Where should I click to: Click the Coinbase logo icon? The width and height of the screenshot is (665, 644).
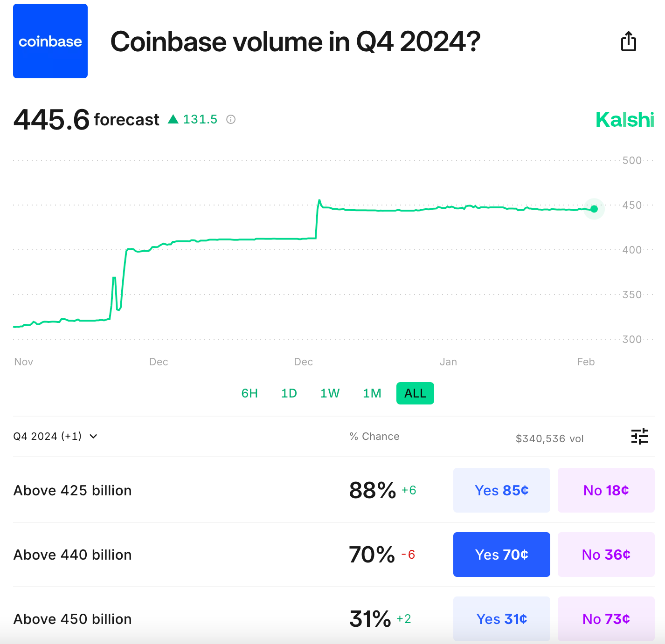50,41
